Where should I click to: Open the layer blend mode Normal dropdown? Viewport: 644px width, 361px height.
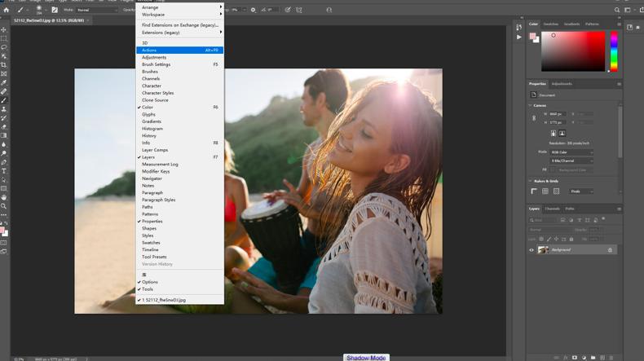(550, 230)
